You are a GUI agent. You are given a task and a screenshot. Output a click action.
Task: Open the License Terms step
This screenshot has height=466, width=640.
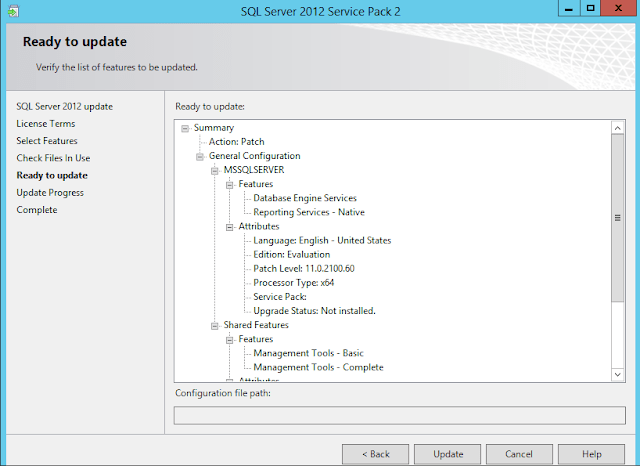pyautogui.click(x=45, y=124)
